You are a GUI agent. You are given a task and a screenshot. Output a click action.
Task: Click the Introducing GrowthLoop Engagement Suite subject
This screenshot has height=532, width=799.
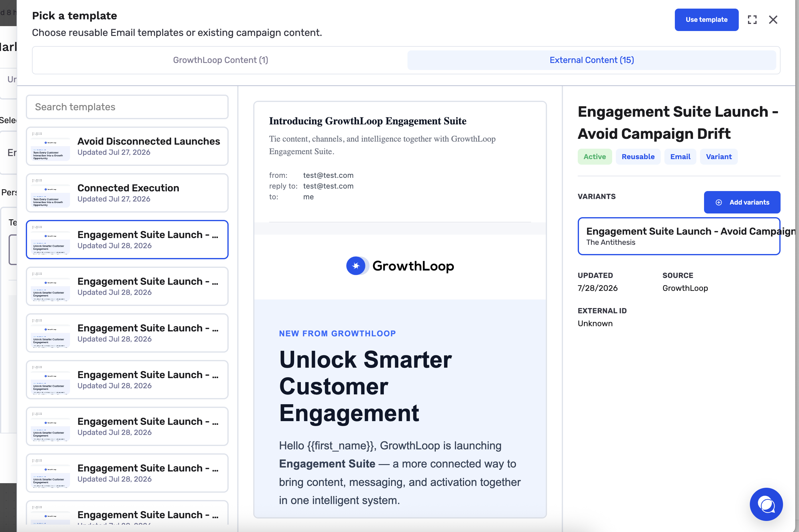368,121
